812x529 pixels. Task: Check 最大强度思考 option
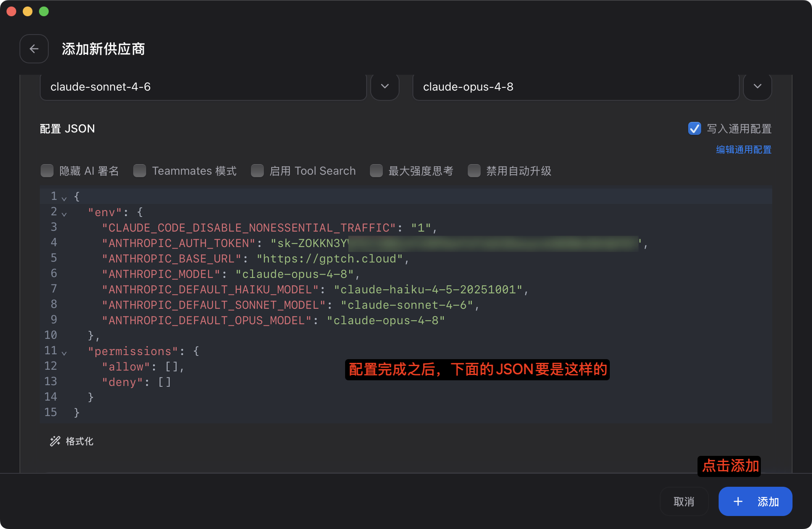376,171
